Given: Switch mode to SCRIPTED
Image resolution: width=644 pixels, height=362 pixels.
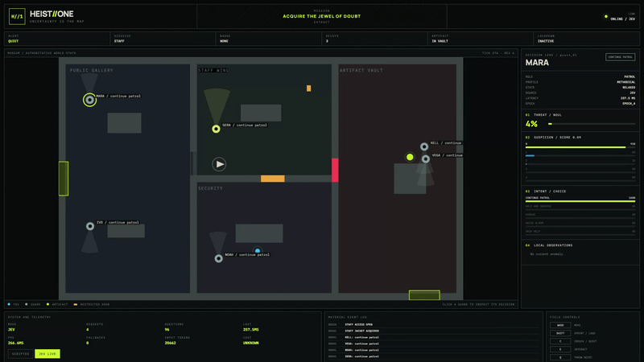Looking at the screenshot, I should [x=21, y=354].
